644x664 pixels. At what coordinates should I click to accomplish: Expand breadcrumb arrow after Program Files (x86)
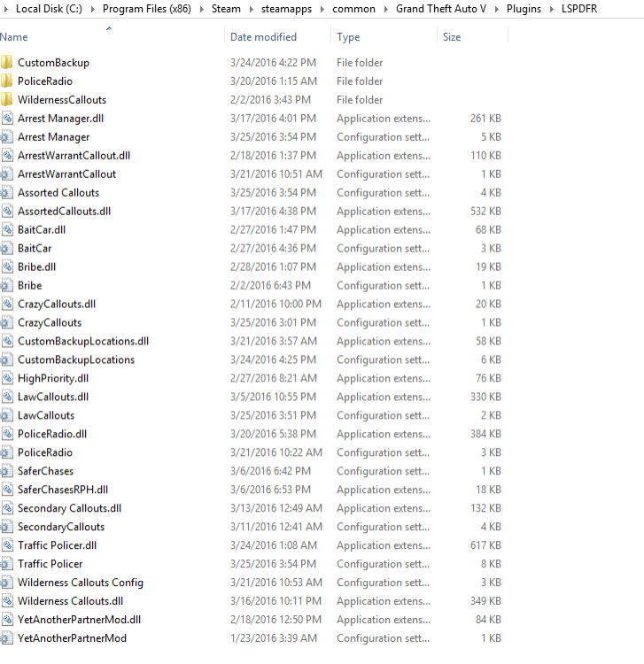coord(202,9)
